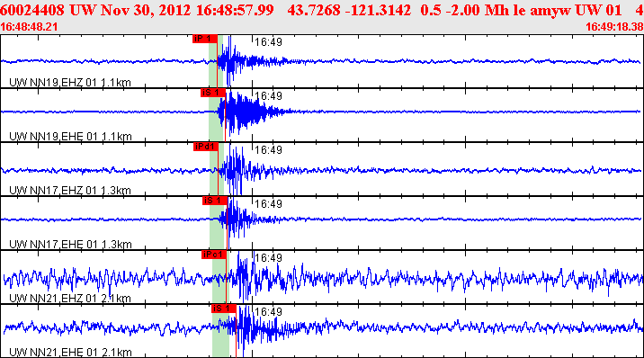Select the UW NN21 EHE channel label

pos(70,352)
